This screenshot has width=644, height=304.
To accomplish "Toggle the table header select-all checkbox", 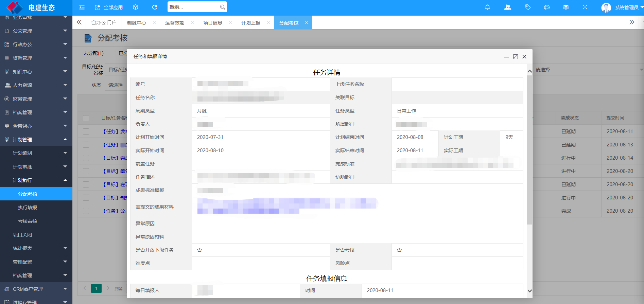I will tap(86, 118).
